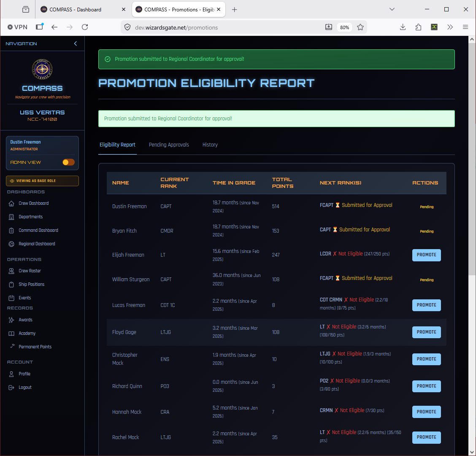Click the Total Points column header
Image resolution: width=476 pixels, height=456 pixels.
tap(283, 182)
